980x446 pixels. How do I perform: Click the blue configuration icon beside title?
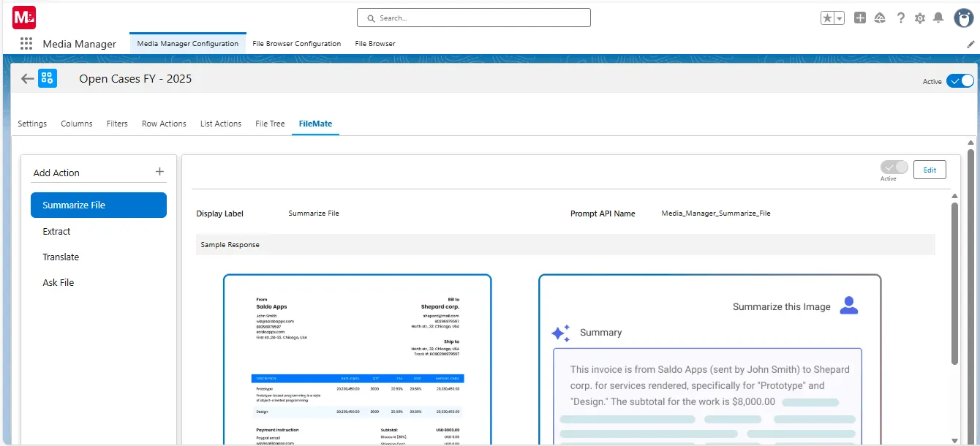[48, 78]
